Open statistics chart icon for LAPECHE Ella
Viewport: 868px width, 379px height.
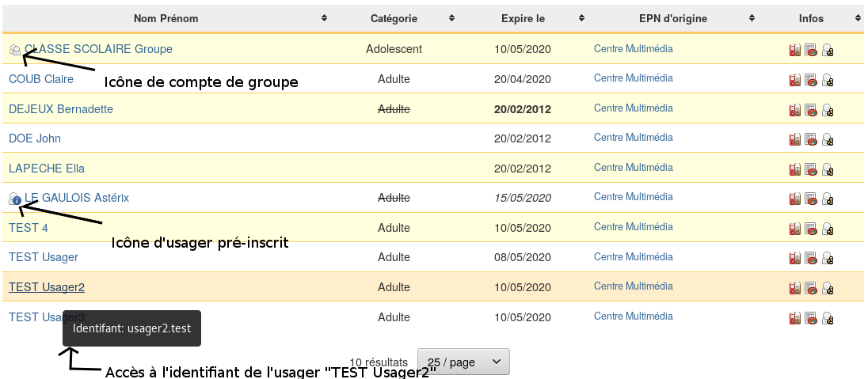pos(811,169)
